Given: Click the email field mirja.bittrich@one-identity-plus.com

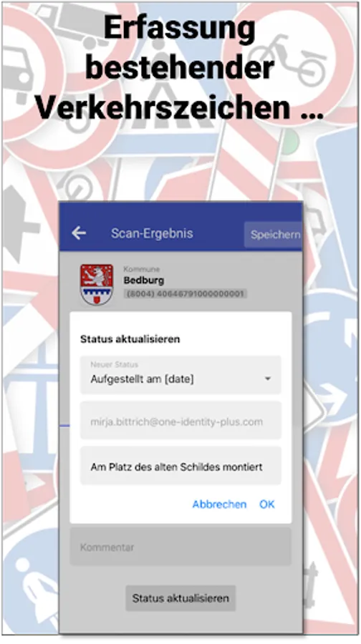Looking at the screenshot, I should (x=180, y=421).
